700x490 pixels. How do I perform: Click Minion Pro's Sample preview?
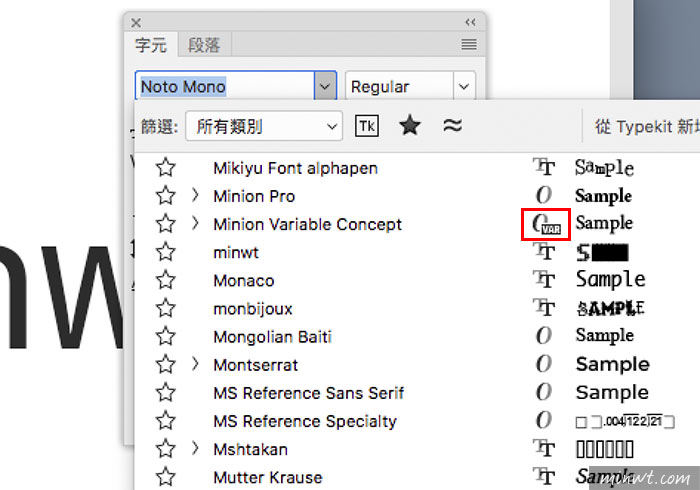click(x=604, y=196)
